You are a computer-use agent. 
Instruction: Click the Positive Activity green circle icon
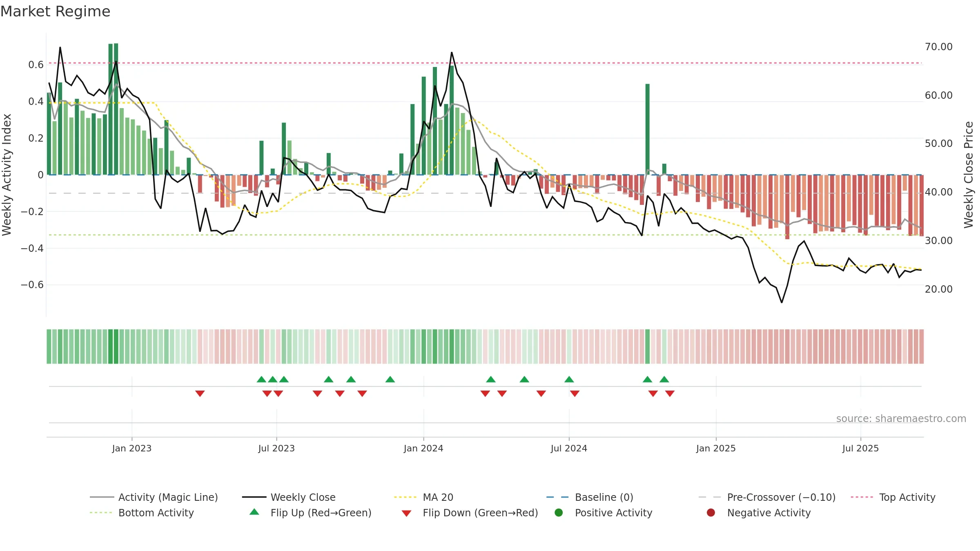pyautogui.click(x=559, y=512)
